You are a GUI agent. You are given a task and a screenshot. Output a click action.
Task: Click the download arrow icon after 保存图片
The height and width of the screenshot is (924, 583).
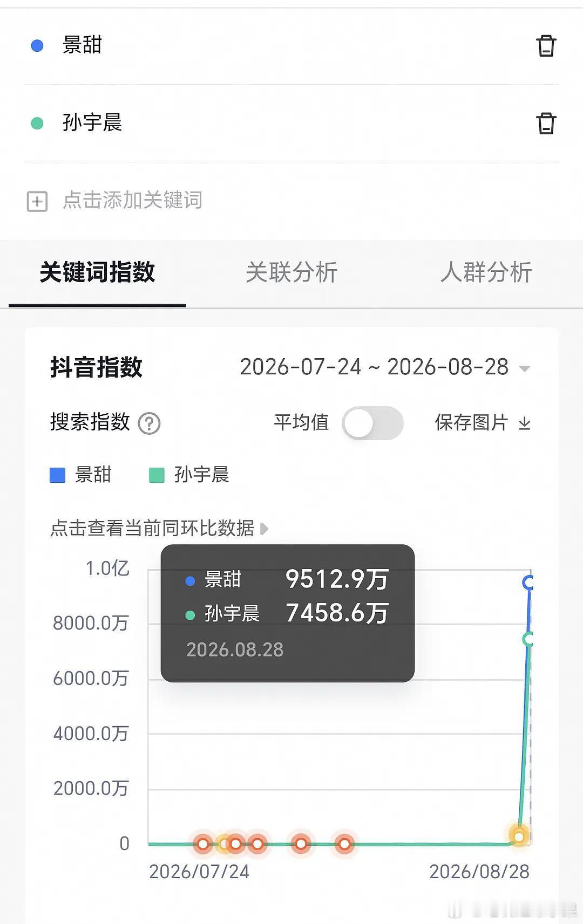pyautogui.click(x=524, y=423)
